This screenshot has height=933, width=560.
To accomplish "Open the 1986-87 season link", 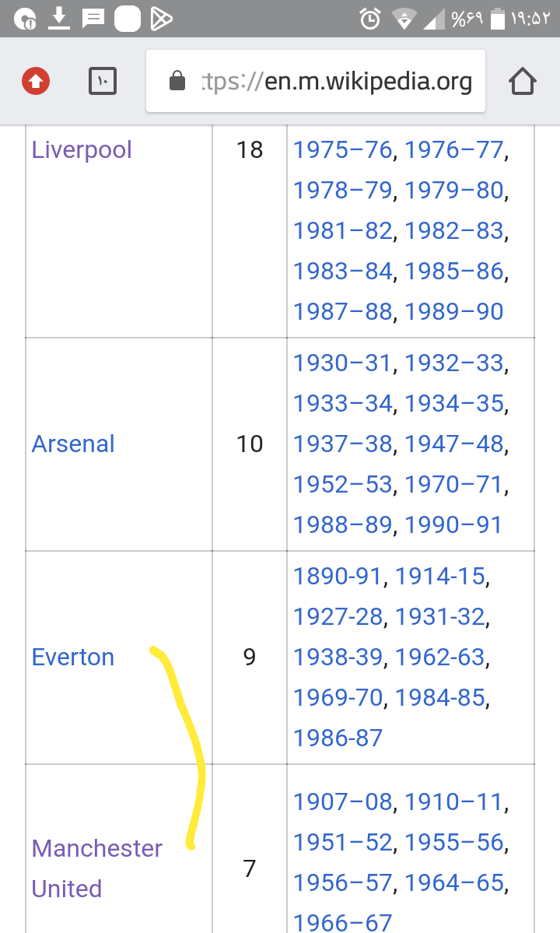I will tap(338, 738).
